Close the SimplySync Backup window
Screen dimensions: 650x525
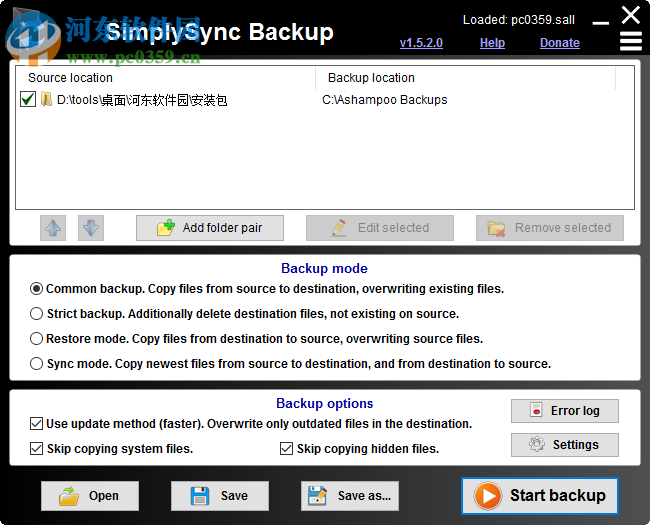pyautogui.click(x=631, y=15)
